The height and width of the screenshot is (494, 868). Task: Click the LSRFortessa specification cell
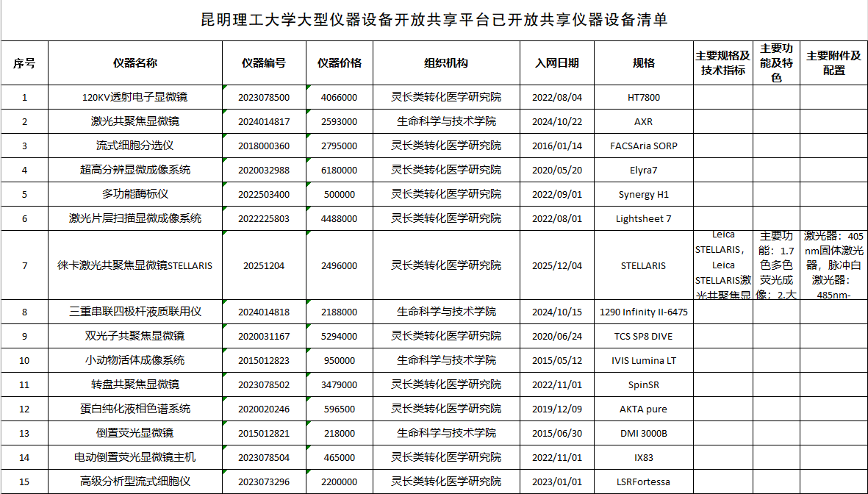[644, 482]
